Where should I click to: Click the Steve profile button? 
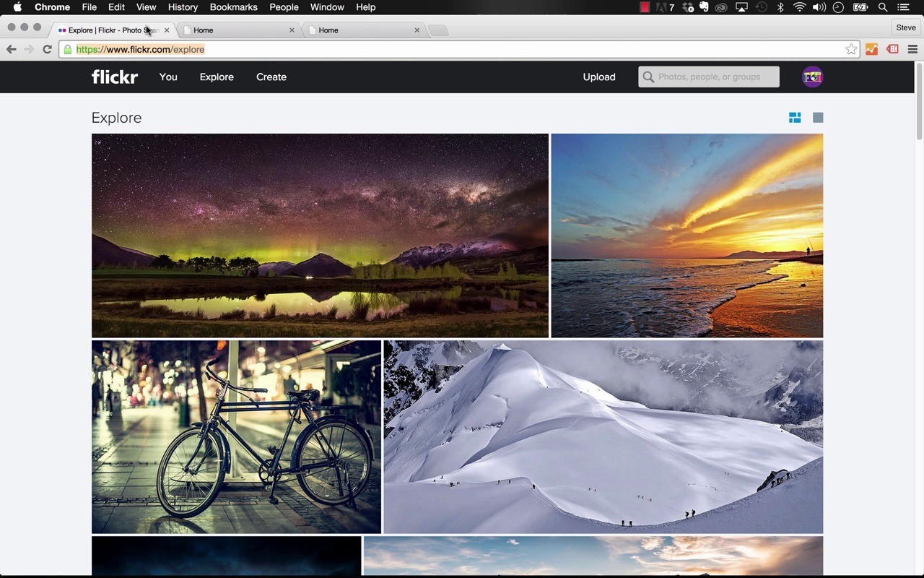point(906,27)
